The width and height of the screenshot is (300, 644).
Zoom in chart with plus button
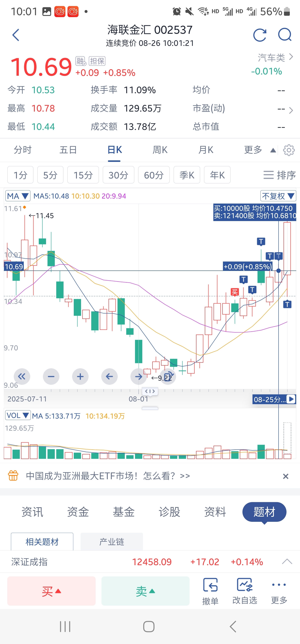tap(80, 376)
